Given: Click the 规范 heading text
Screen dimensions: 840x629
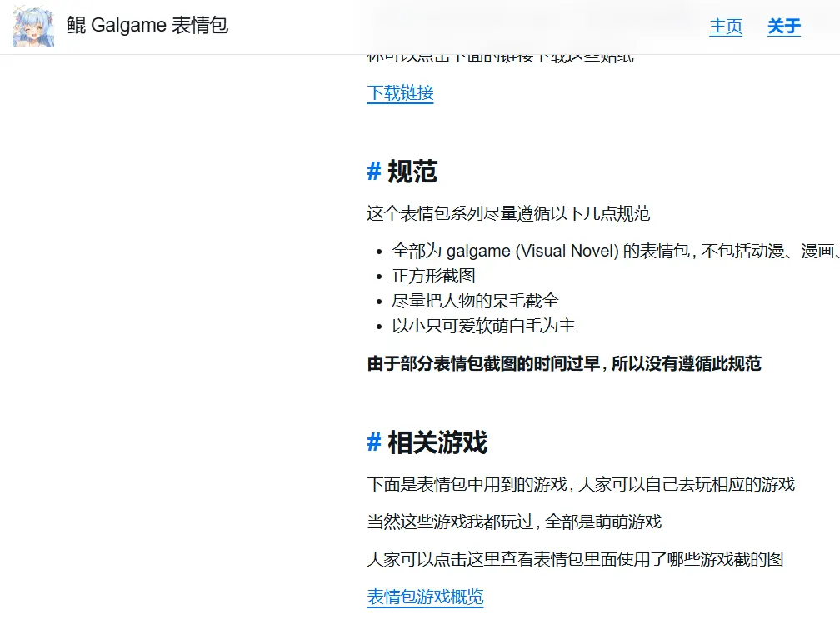Looking at the screenshot, I should coord(412,172).
